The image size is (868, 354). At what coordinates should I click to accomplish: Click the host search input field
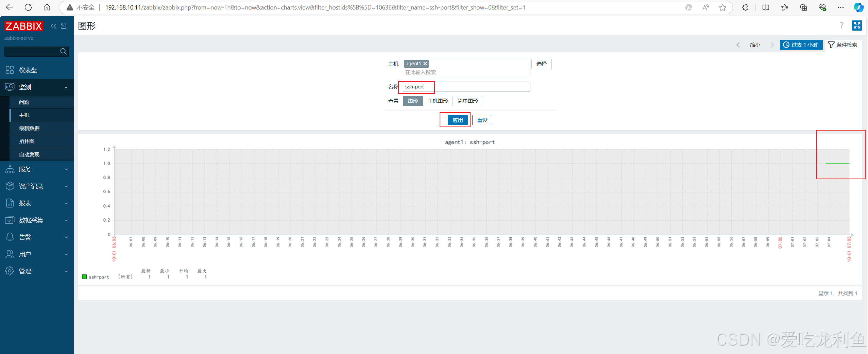pyautogui.click(x=466, y=72)
